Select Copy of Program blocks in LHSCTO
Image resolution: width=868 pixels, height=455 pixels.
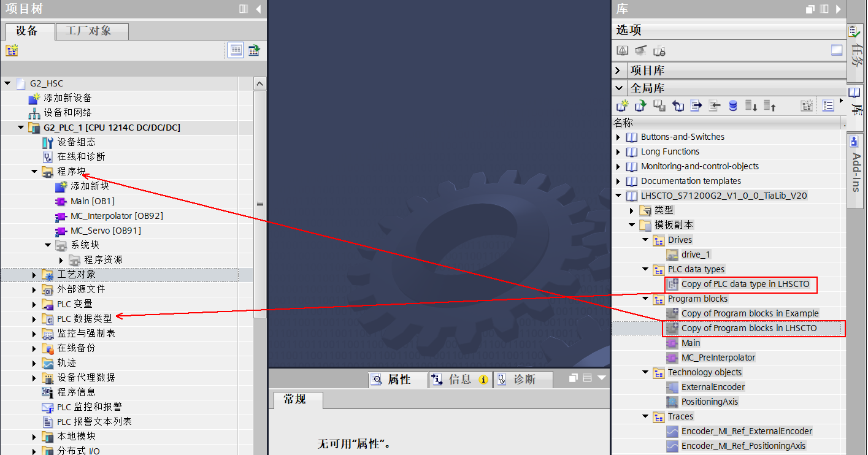click(x=748, y=328)
